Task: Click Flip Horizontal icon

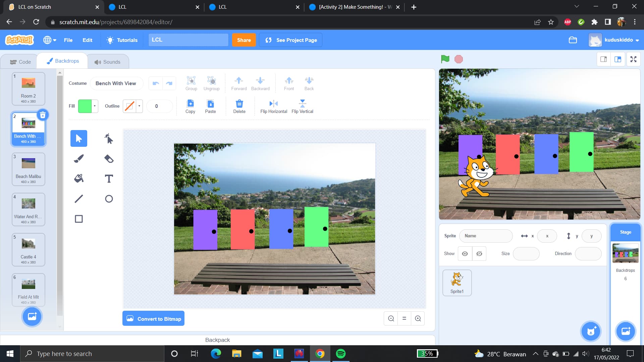Action: pyautogui.click(x=273, y=104)
